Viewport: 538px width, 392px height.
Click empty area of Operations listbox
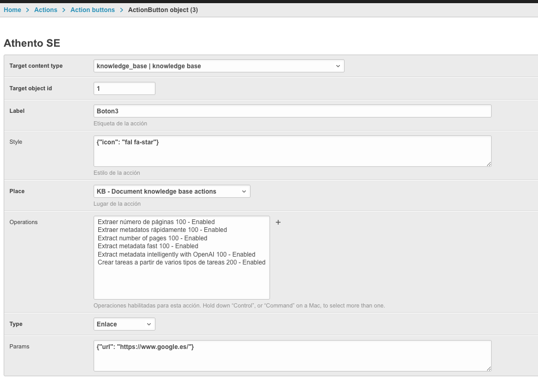[x=181, y=283]
